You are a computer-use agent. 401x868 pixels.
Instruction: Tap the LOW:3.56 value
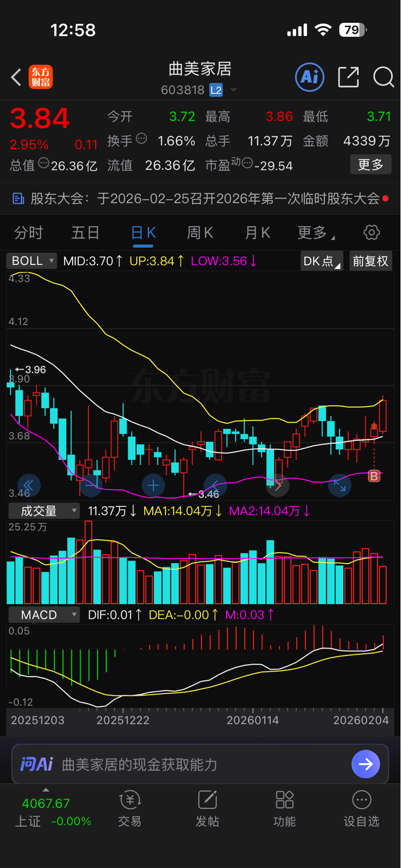coord(224,261)
